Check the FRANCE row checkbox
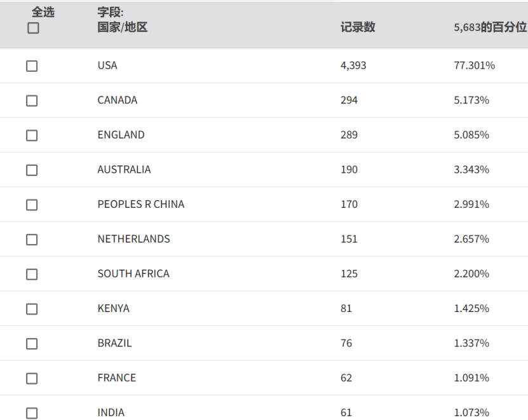Image resolution: width=528 pixels, height=420 pixels. tap(32, 378)
